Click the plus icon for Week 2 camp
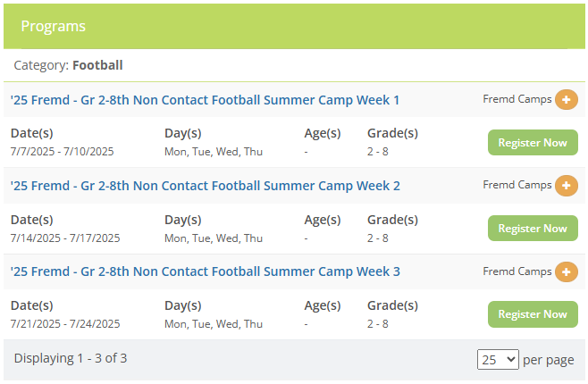This screenshot has width=588, height=384. point(566,186)
